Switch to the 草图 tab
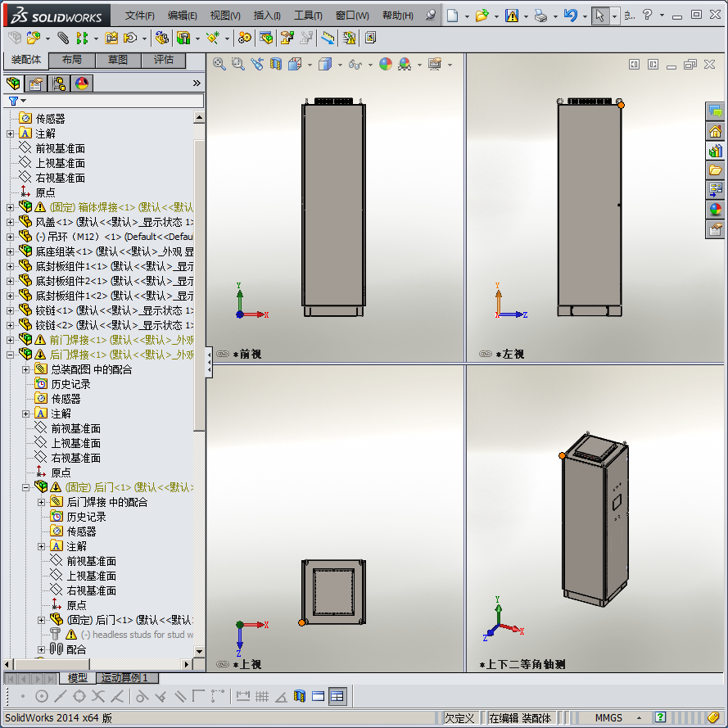 (118, 60)
